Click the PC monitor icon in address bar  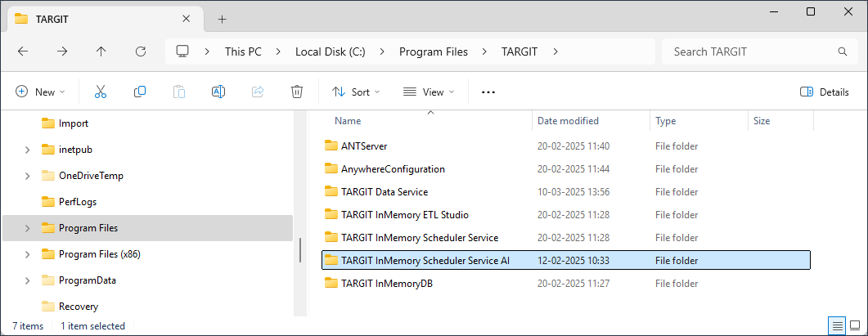pyautogui.click(x=182, y=51)
